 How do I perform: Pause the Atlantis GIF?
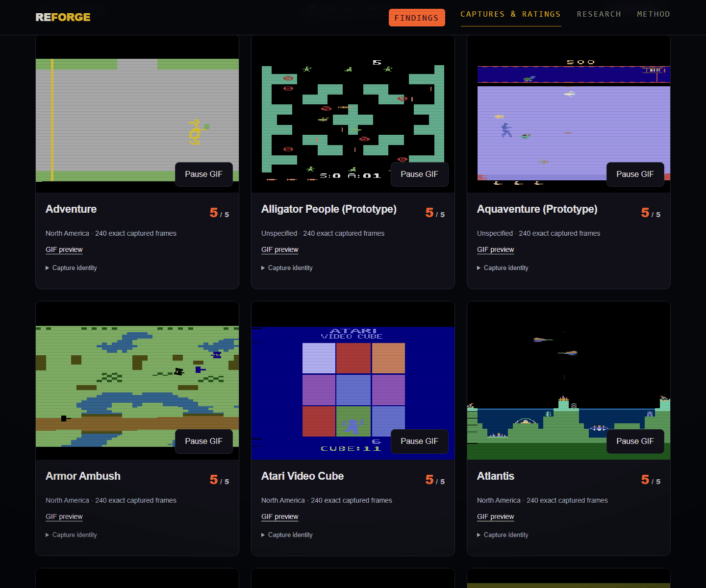coord(635,441)
